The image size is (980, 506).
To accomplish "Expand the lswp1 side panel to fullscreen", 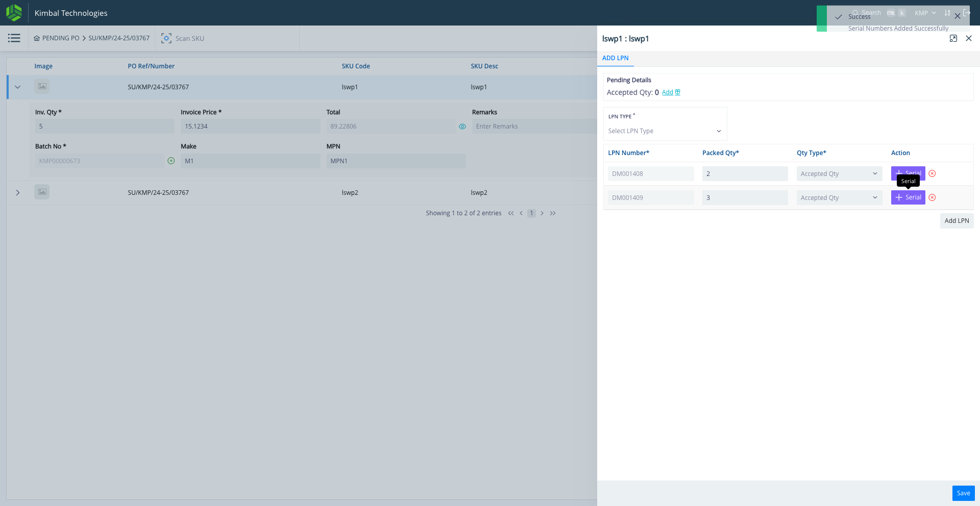I will pyautogui.click(x=953, y=38).
